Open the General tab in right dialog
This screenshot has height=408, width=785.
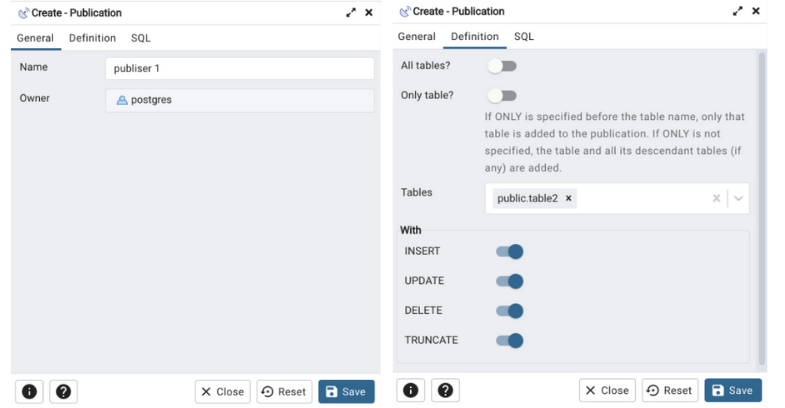(x=417, y=37)
